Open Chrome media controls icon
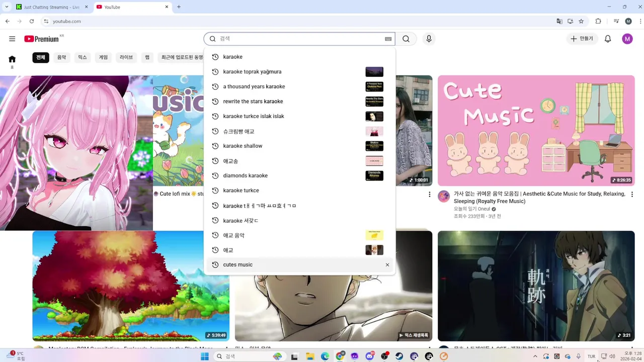The height and width of the screenshot is (362, 644). point(616,21)
